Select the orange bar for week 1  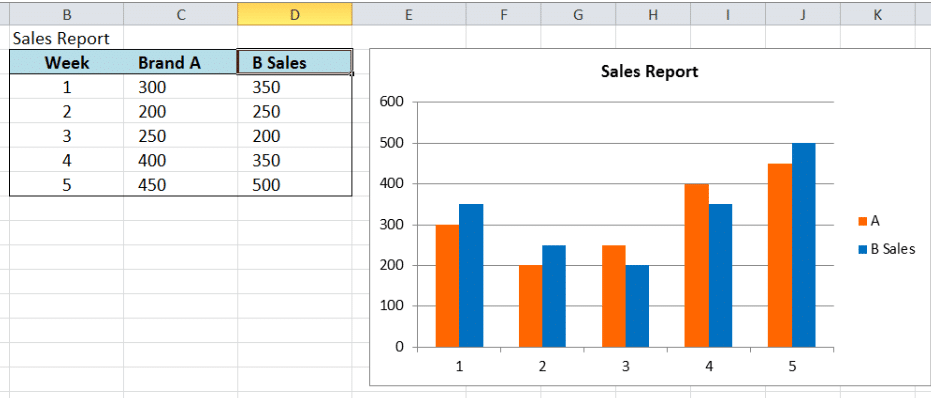pyautogui.click(x=448, y=286)
